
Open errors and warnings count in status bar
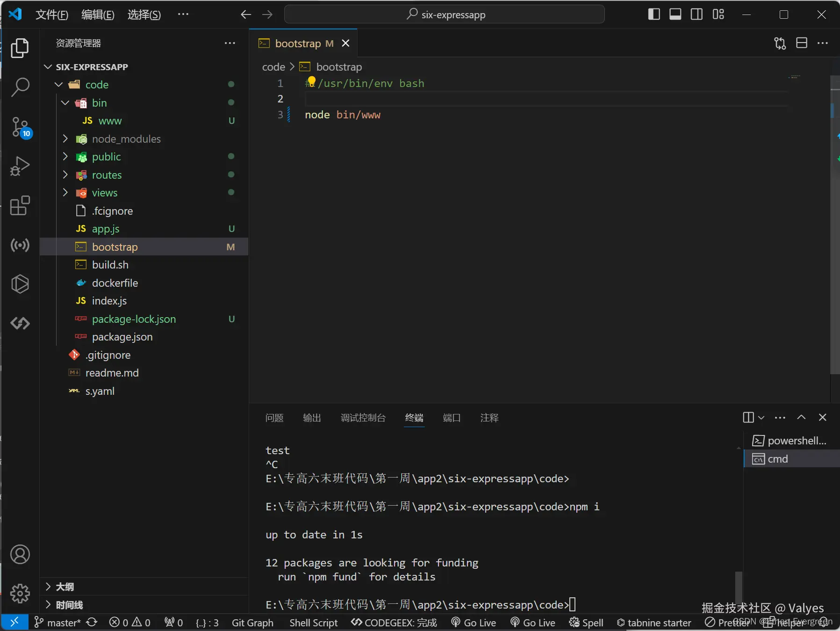point(130,623)
